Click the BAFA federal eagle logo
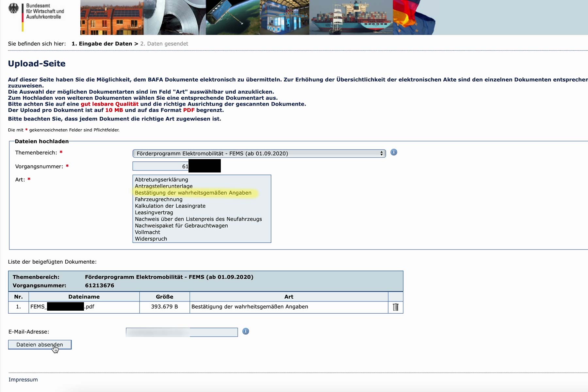The width and height of the screenshot is (588, 392). (x=14, y=9)
